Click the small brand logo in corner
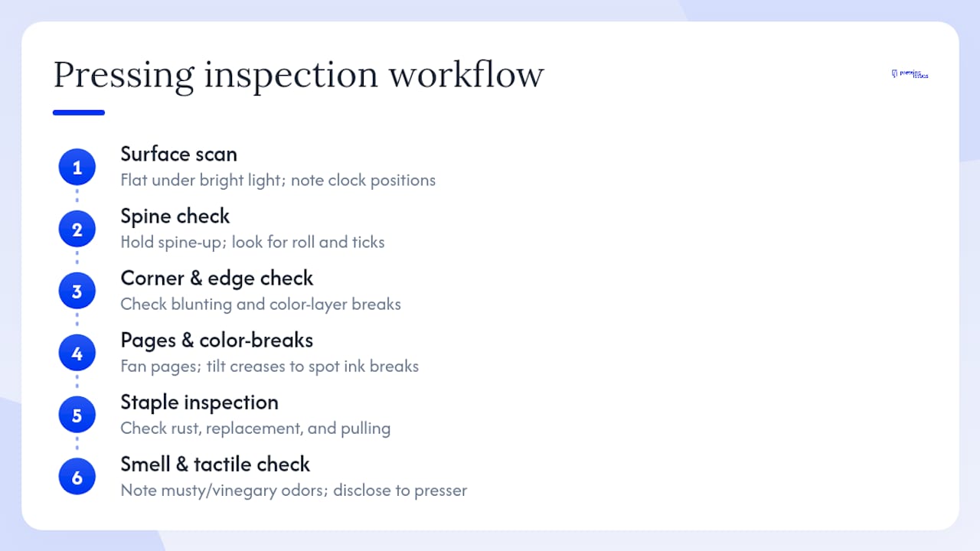This screenshot has width=980, height=551. point(910,74)
